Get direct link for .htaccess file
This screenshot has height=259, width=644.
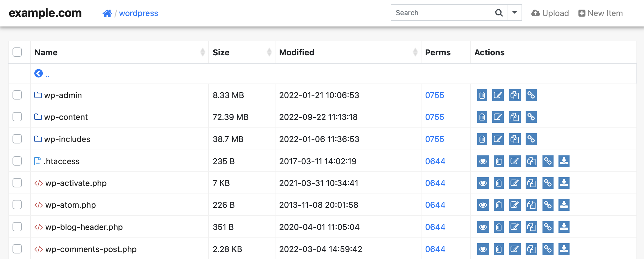(548, 161)
